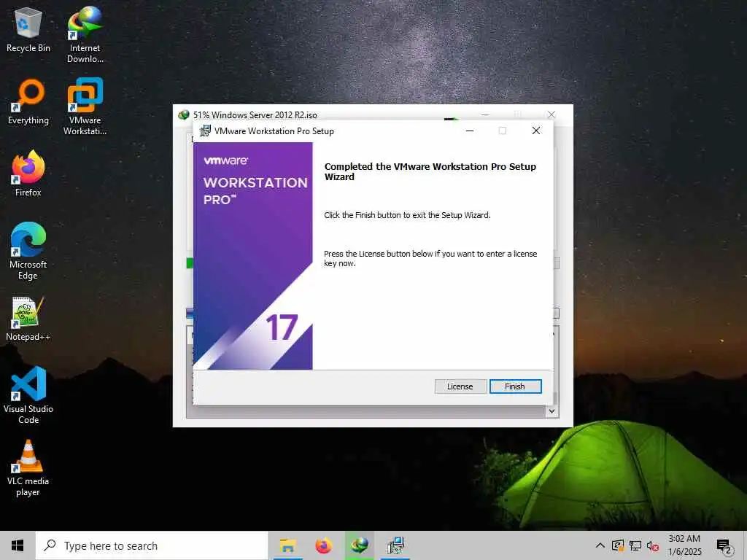Viewport: 747px width, 560px height.
Task: Select the Firefox desktop shortcut
Action: click(x=28, y=174)
